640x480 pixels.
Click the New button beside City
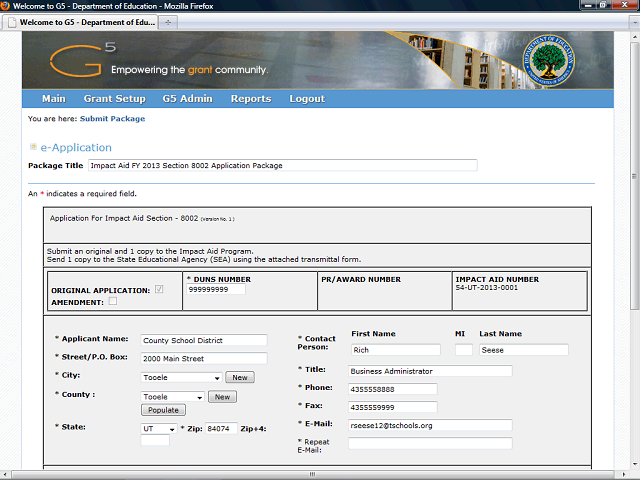pyautogui.click(x=240, y=378)
